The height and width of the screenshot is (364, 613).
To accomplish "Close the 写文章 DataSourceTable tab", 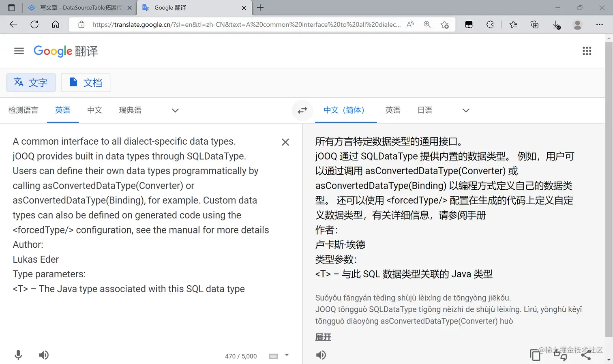I will pyautogui.click(x=129, y=8).
